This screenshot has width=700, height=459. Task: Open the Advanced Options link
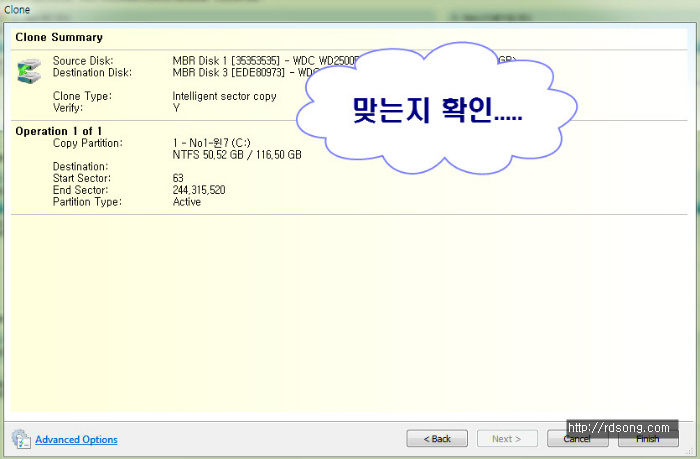coord(76,439)
